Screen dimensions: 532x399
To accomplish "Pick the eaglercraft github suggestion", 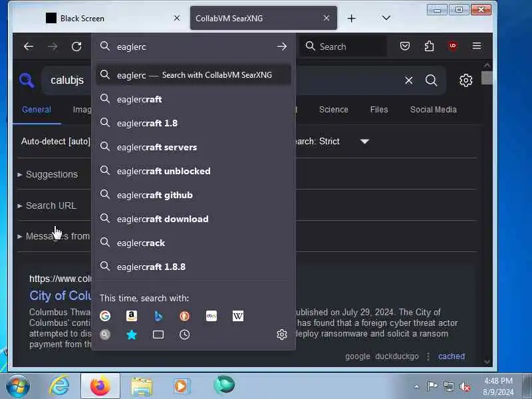I will pos(194,195).
